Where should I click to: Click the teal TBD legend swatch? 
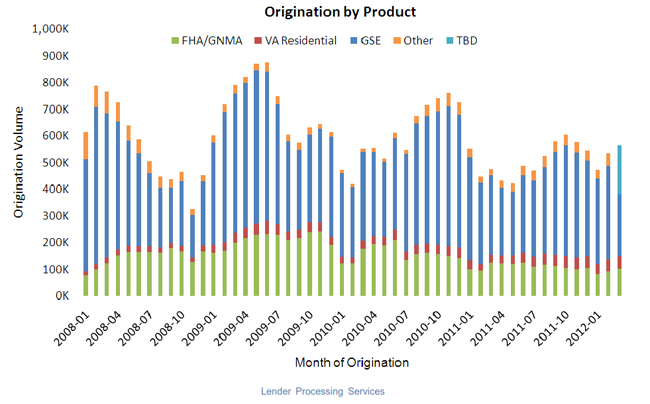coord(460,40)
